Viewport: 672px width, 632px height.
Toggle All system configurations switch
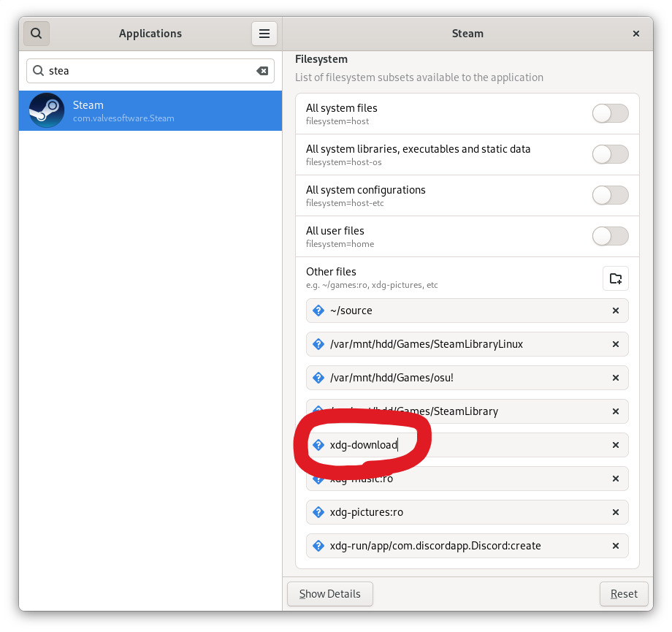click(611, 195)
